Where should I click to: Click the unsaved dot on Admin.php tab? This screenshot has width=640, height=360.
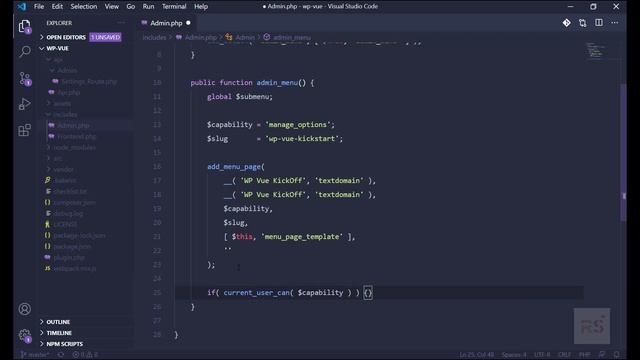point(188,23)
